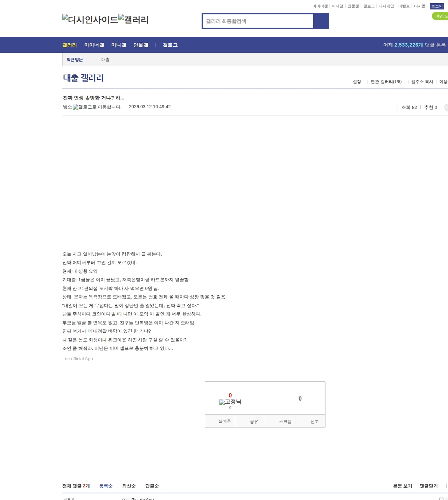Collapse comments with 댓글닫기

tap(429, 486)
